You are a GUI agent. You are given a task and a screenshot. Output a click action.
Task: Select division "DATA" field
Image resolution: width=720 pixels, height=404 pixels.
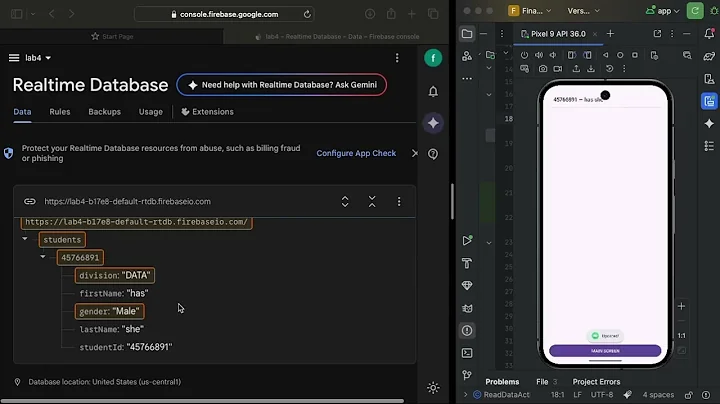pyautogui.click(x=115, y=275)
